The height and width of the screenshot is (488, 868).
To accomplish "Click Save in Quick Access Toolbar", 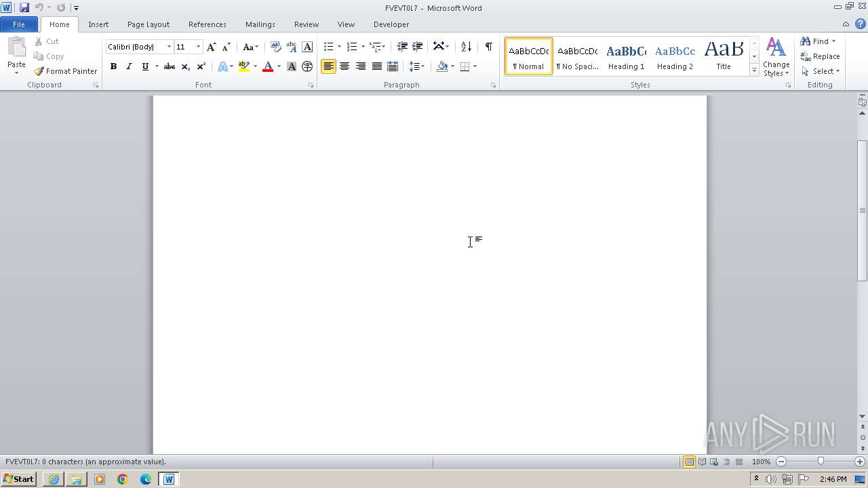I will 24,7.
